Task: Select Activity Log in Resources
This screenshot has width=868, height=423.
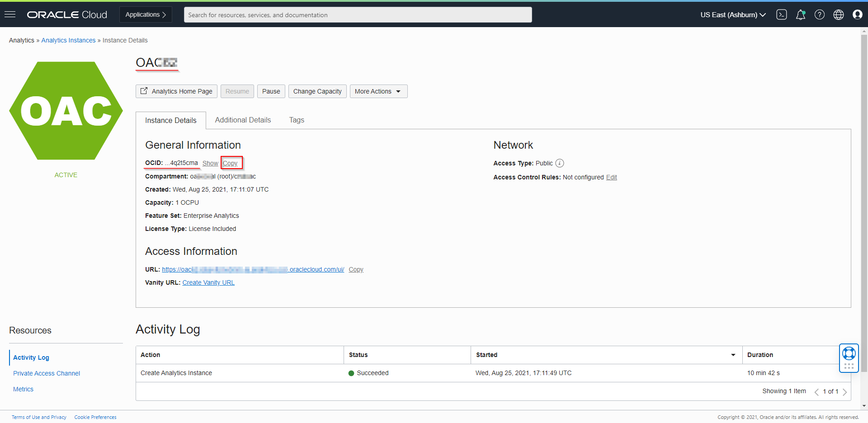Action: click(31, 357)
